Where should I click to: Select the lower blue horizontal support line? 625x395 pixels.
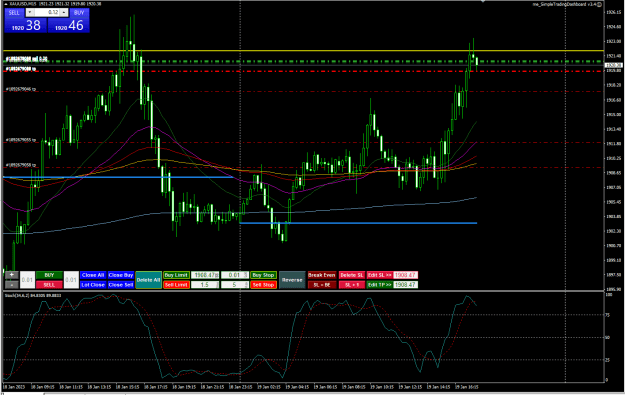coord(358,223)
